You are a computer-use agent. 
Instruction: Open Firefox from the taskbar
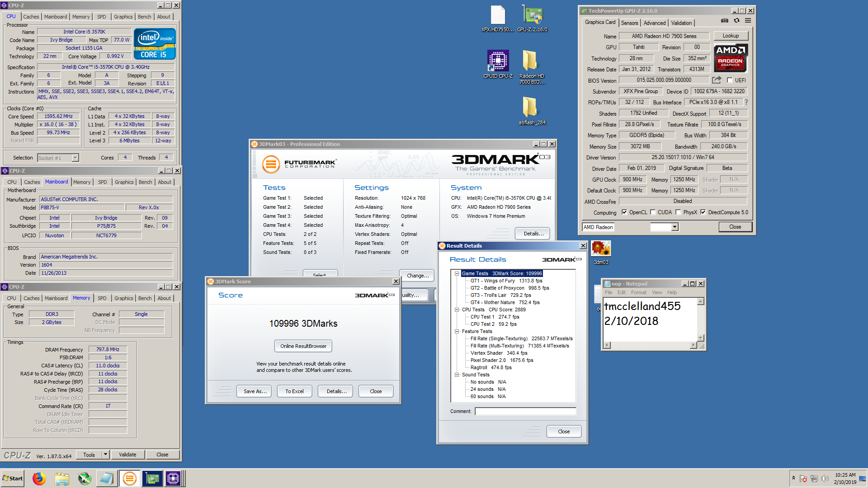click(x=39, y=479)
